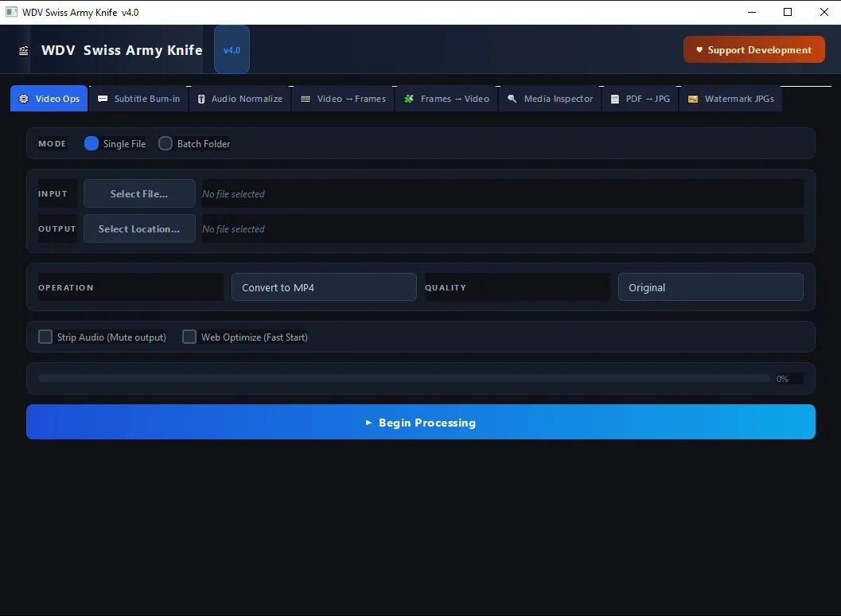Click the INPUT label
841x616 pixels.
[53, 193]
